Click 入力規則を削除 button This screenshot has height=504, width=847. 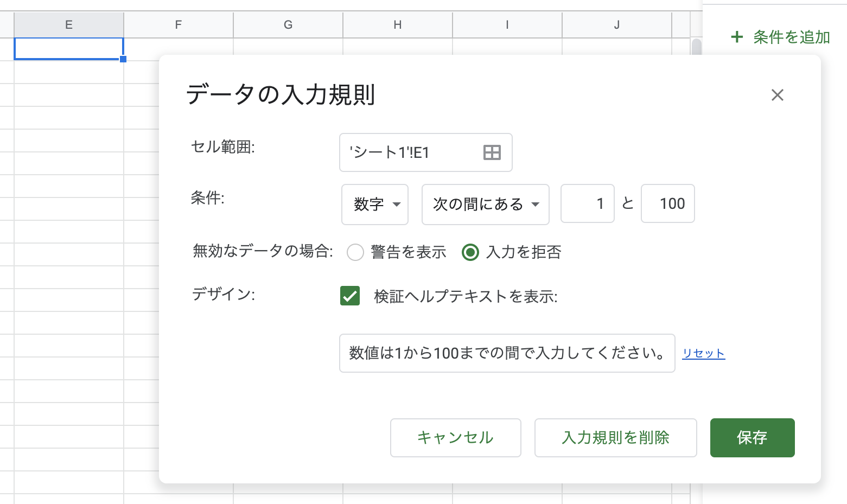615,438
